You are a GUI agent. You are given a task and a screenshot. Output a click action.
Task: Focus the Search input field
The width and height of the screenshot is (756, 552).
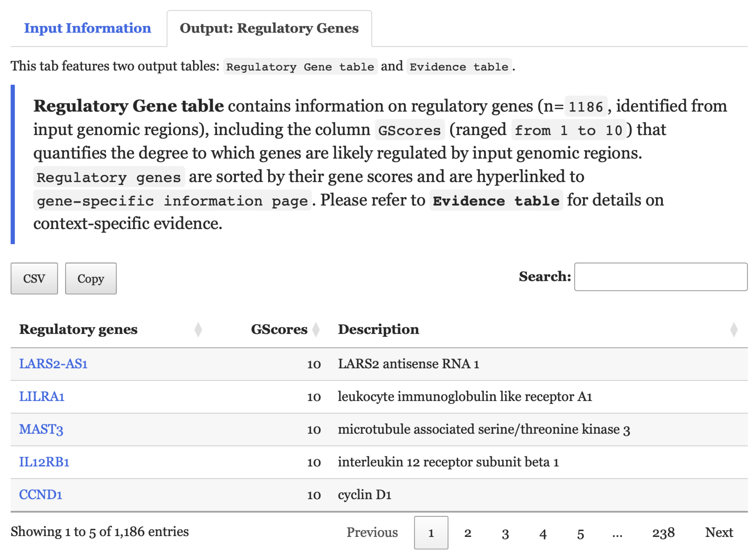(660, 277)
